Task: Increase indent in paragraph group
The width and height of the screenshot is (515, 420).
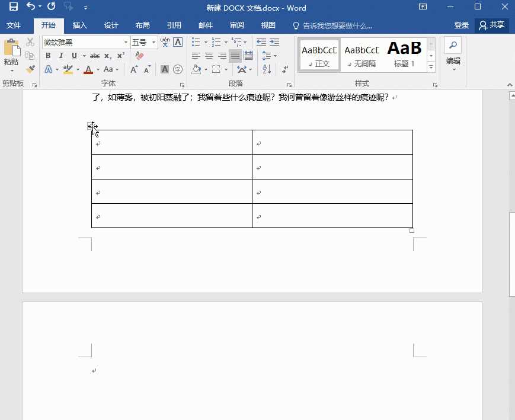Action: [x=274, y=42]
